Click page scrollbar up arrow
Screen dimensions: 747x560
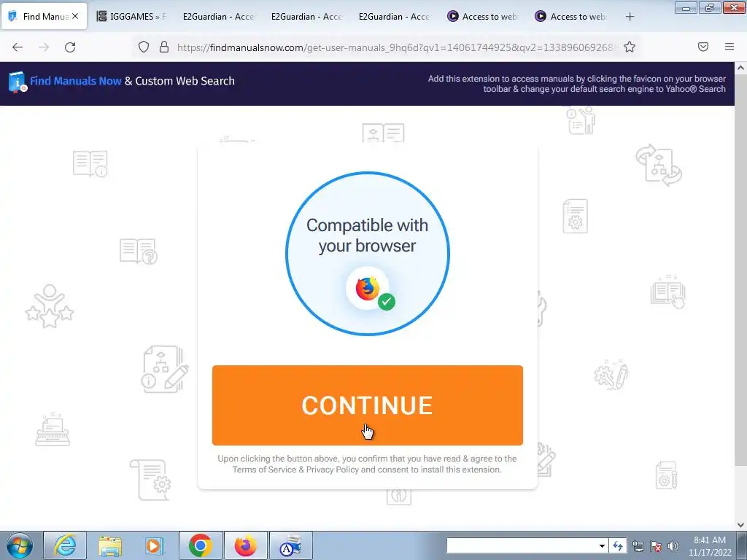pos(741,68)
